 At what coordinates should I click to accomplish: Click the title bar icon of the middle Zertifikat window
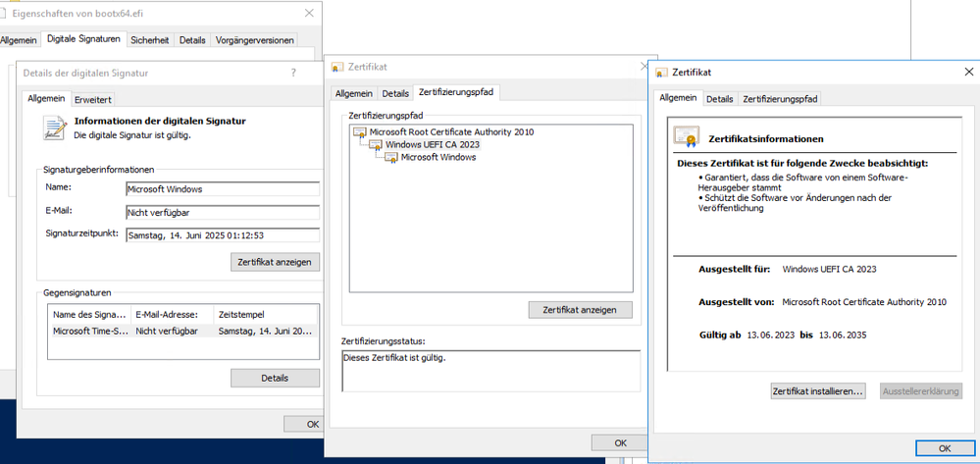(x=337, y=67)
